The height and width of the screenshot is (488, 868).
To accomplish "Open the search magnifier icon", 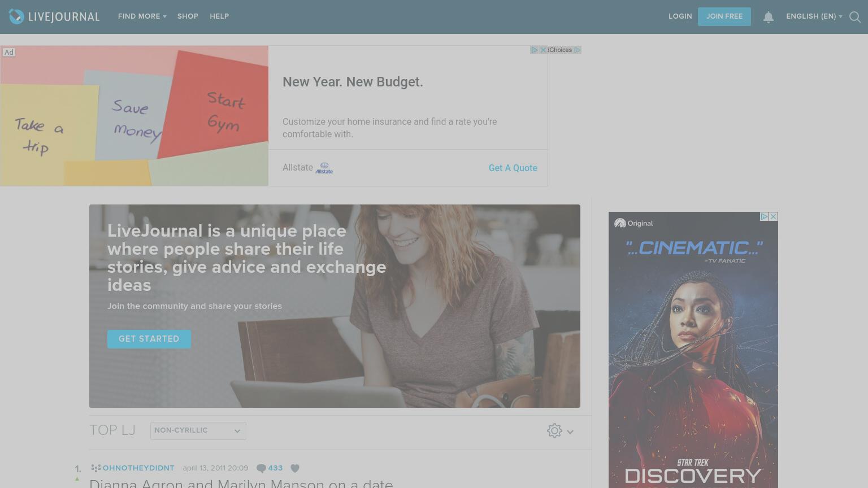I will click(x=855, y=17).
